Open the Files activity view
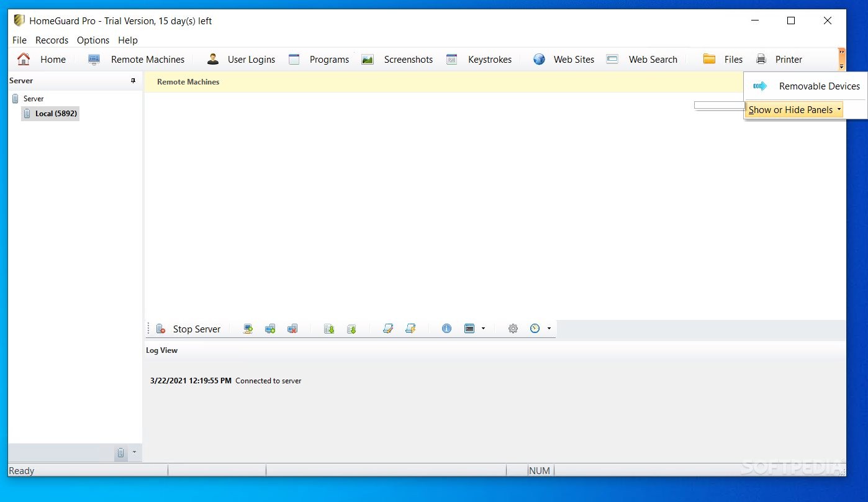868x502 pixels. [x=723, y=60]
